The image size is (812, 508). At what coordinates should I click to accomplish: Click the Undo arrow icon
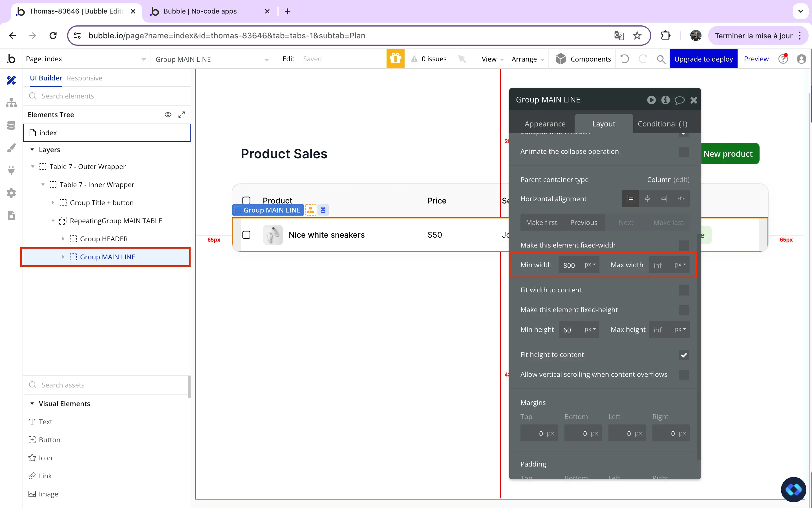pos(625,59)
